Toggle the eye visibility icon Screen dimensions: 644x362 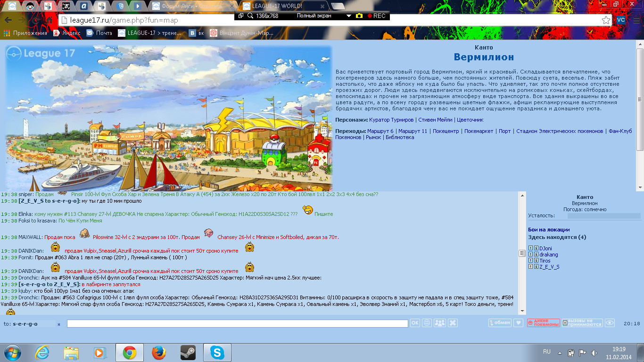(x=610, y=323)
